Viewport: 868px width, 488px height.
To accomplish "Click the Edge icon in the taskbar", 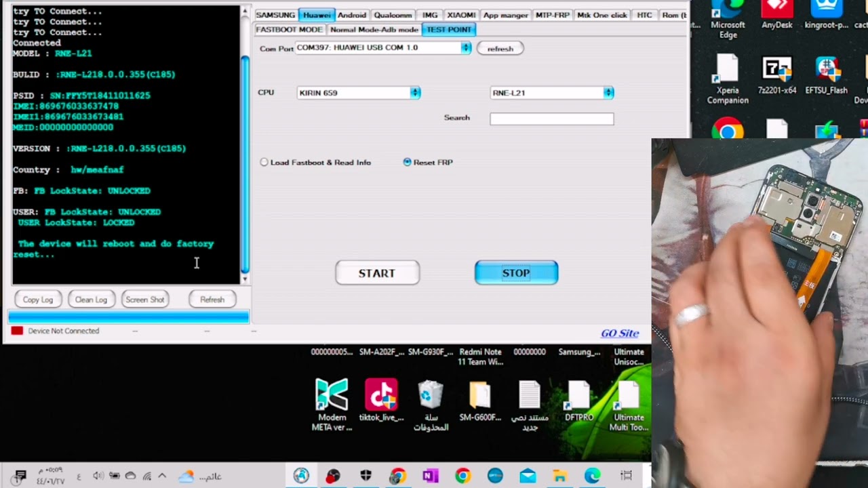I will [x=593, y=476].
